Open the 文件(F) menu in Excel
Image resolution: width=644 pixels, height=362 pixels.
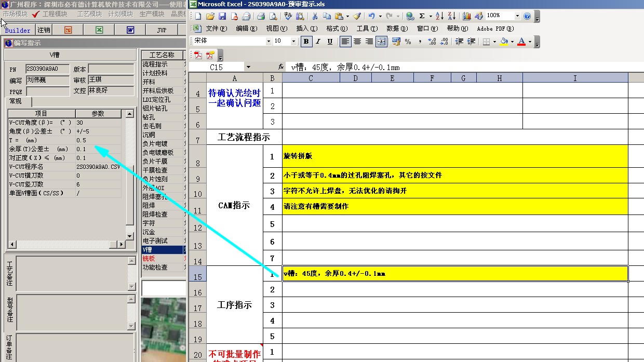pyautogui.click(x=217, y=29)
